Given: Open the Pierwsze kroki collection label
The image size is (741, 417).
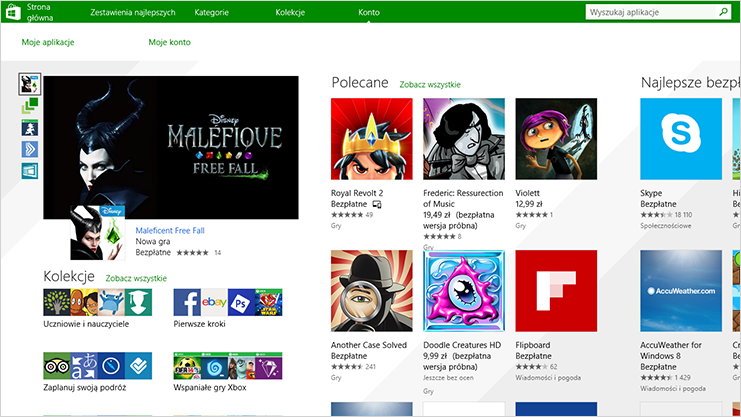Looking at the screenshot, I should 199,324.
